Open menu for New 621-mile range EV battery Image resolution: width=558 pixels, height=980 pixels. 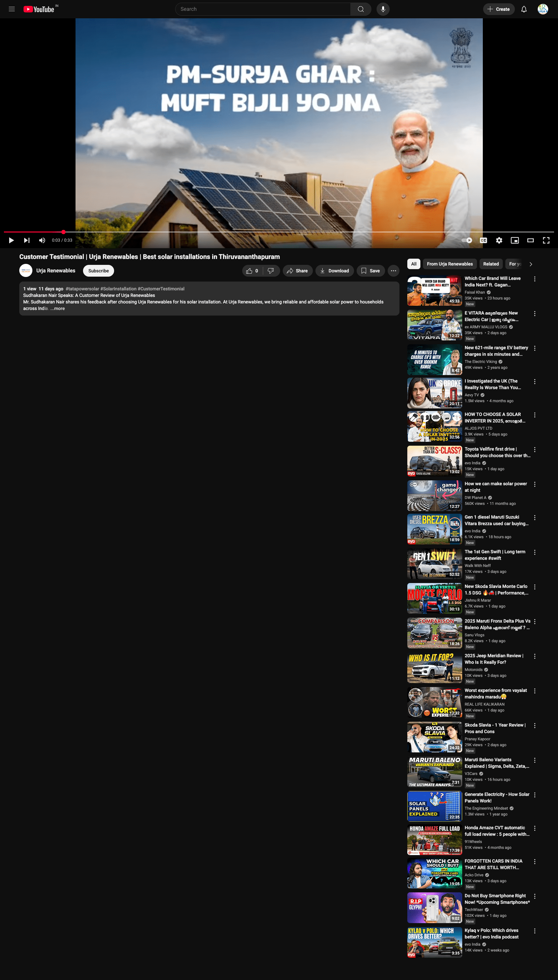click(534, 348)
